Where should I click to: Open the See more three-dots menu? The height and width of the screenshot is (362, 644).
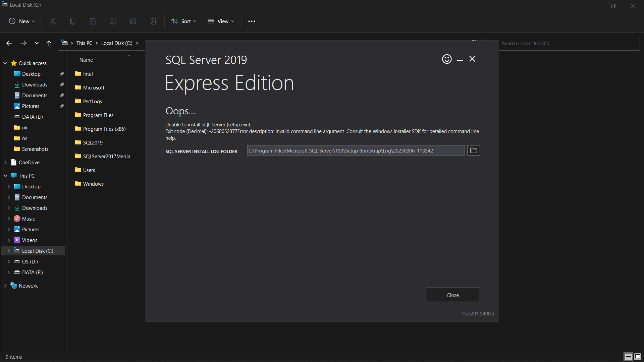(252, 21)
